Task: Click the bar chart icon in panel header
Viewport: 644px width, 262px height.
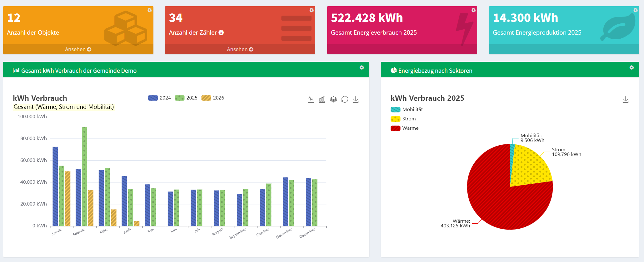Action: coord(16,70)
